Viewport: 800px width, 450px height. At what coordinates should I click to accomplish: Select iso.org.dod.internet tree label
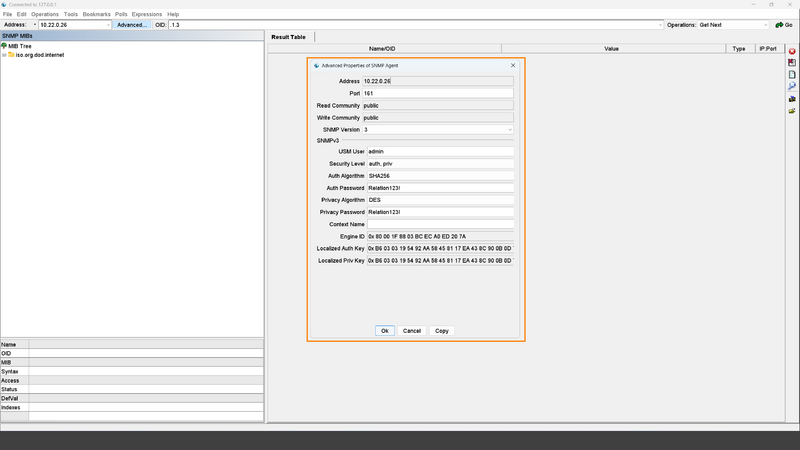[x=40, y=55]
